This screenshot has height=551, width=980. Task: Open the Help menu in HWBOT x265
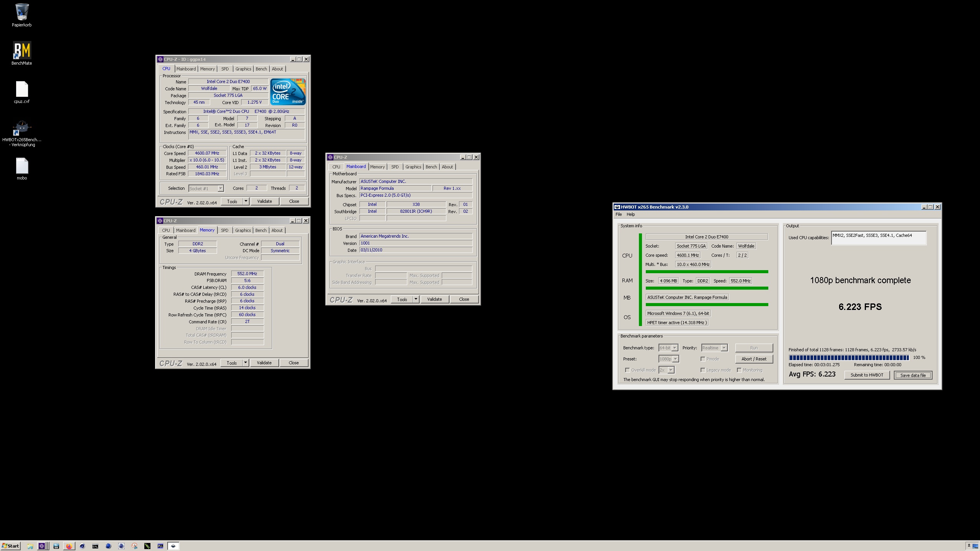tap(630, 214)
